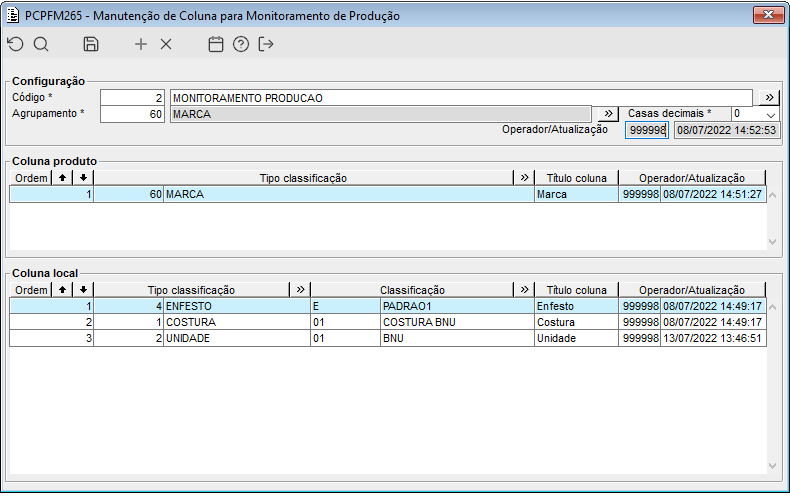Move up arrow in Coluna local

tap(62, 290)
